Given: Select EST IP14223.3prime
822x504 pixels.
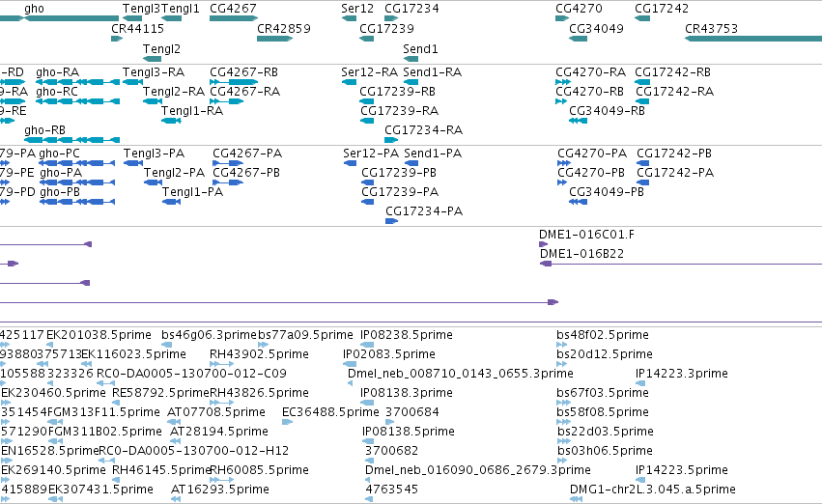Looking at the screenshot, I should coord(682,374).
